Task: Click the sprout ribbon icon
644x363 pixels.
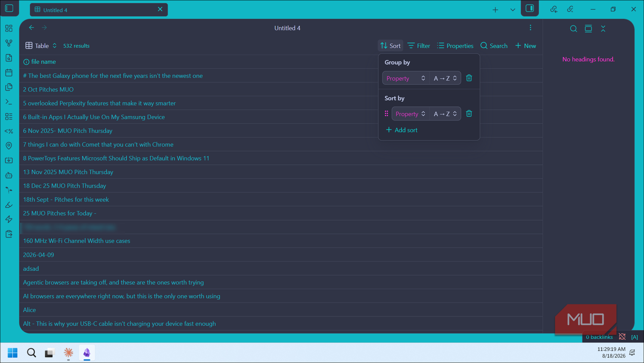Action: (9, 190)
